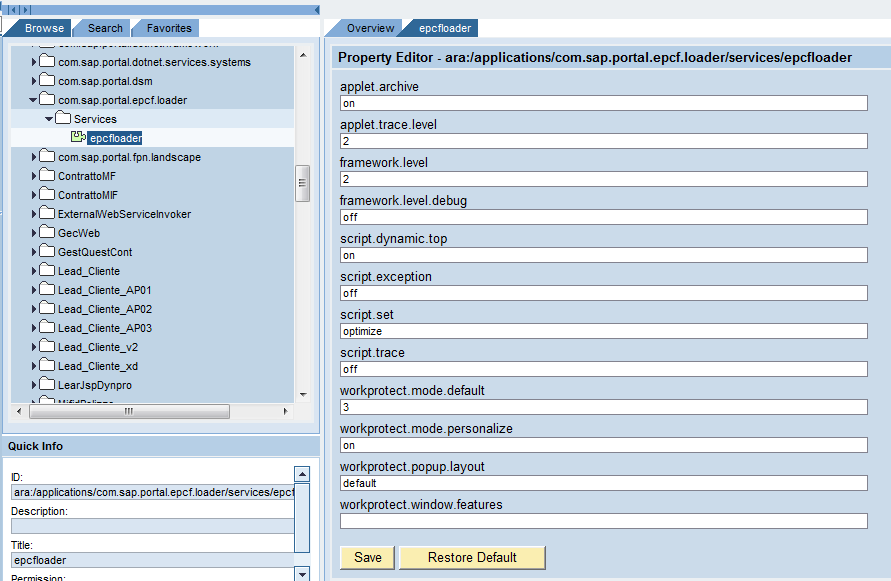Click the Quick Info scroll-up arrow
The height and width of the screenshot is (581, 891).
pyautogui.click(x=302, y=474)
